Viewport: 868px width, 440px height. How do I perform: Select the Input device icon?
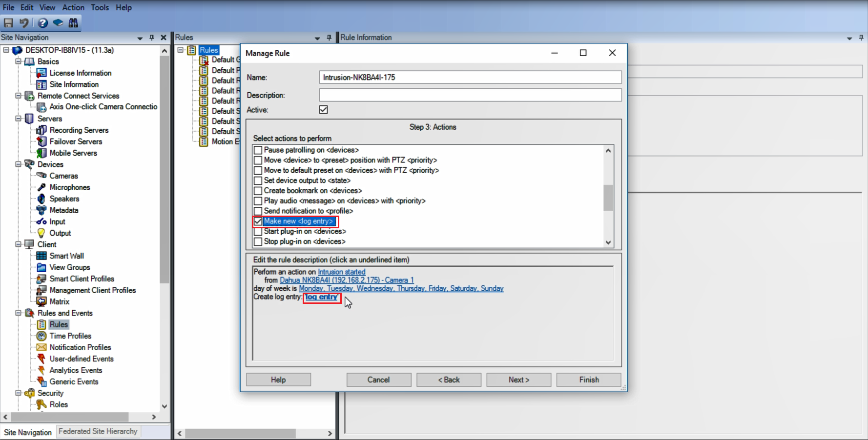click(x=41, y=221)
